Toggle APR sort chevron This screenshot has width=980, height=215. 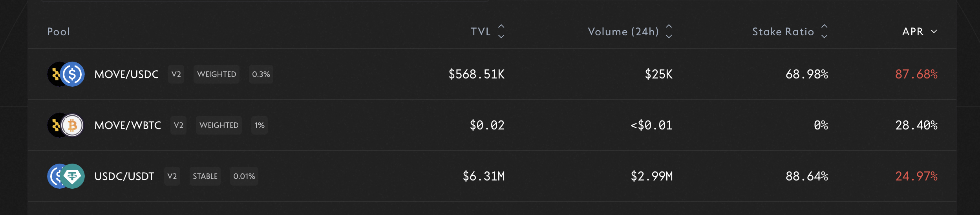[x=934, y=31]
